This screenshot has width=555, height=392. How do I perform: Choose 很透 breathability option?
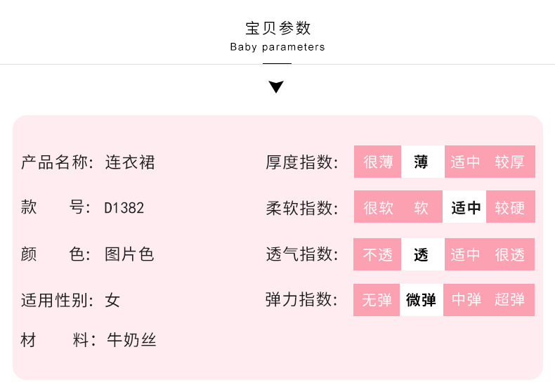tap(510, 255)
